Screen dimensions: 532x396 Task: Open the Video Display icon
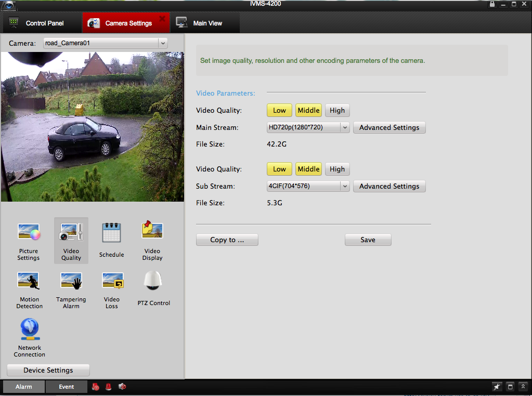click(152, 231)
